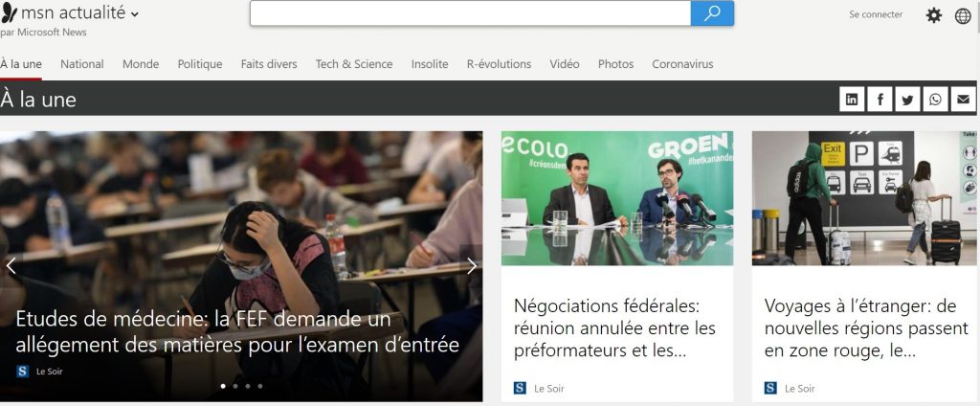This screenshot has height=406, width=980.
Task: Open the Politique tab
Action: click(200, 64)
